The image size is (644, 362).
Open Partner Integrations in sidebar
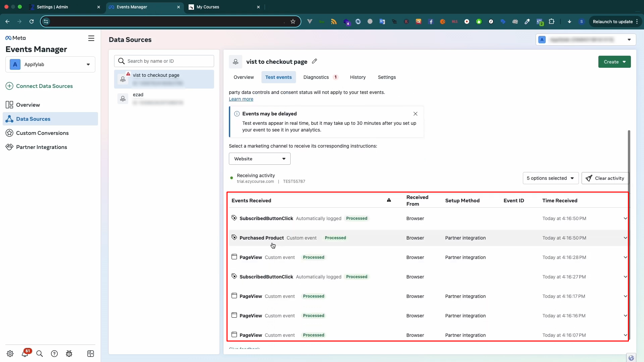(50, 147)
